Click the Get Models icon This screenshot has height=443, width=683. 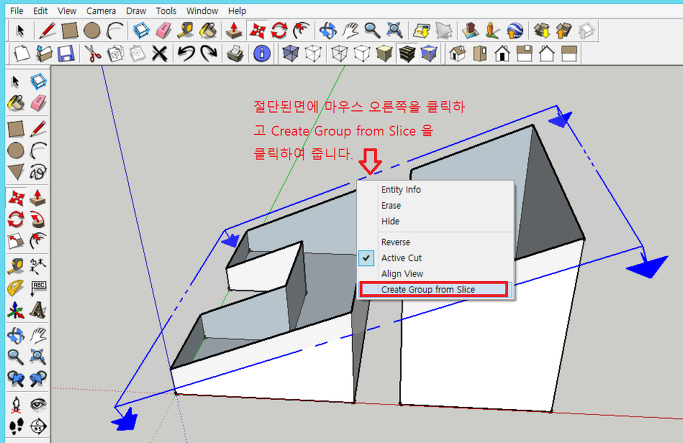(541, 30)
